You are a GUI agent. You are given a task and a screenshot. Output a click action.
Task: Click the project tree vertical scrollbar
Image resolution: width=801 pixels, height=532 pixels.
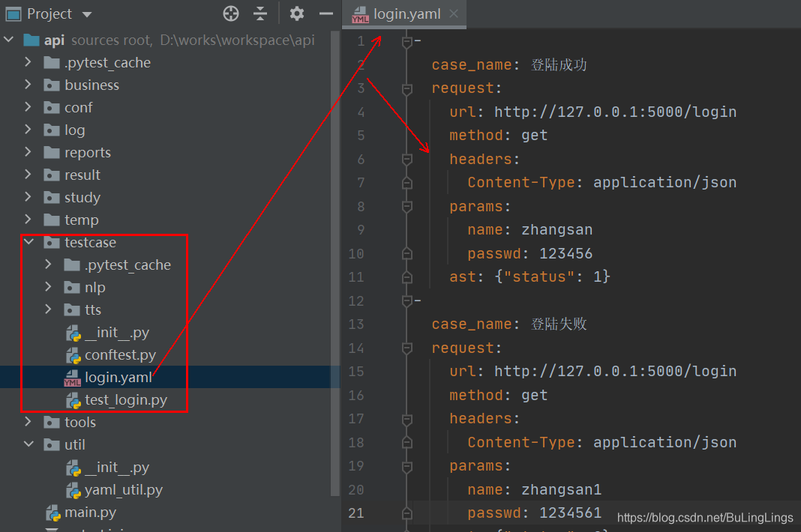click(x=335, y=263)
